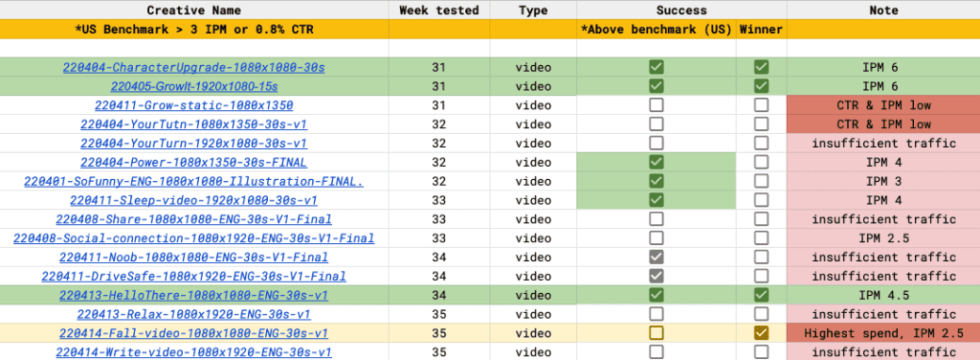Uncheck Above benchmark for CharacterUpgrade row
This screenshot has width=980, height=360.
[x=656, y=67]
